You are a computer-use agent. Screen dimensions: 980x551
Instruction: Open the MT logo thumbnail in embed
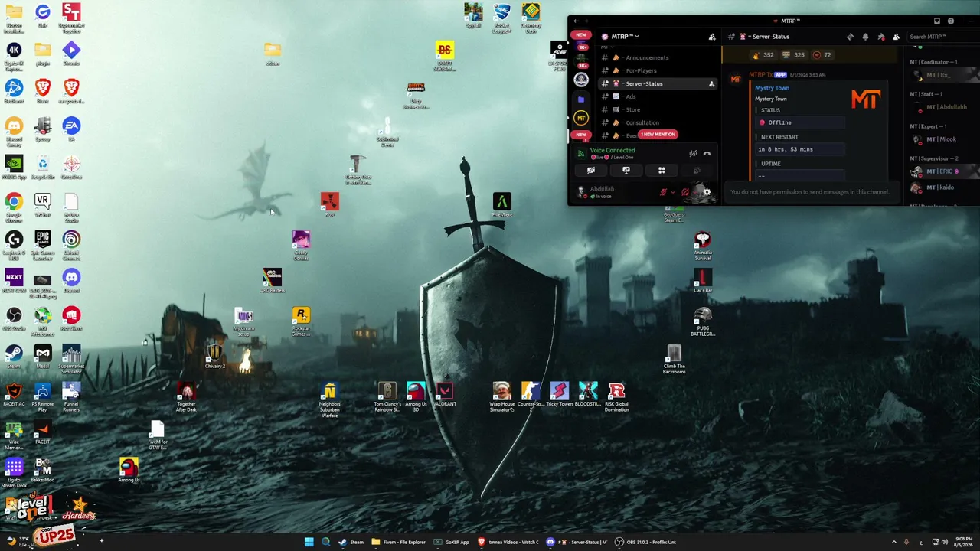(866, 99)
